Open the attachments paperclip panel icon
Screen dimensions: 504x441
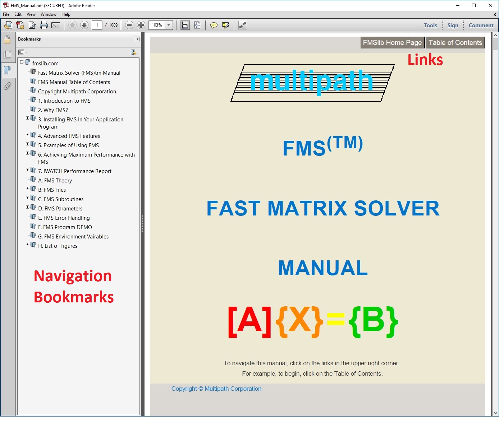coord(7,86)
